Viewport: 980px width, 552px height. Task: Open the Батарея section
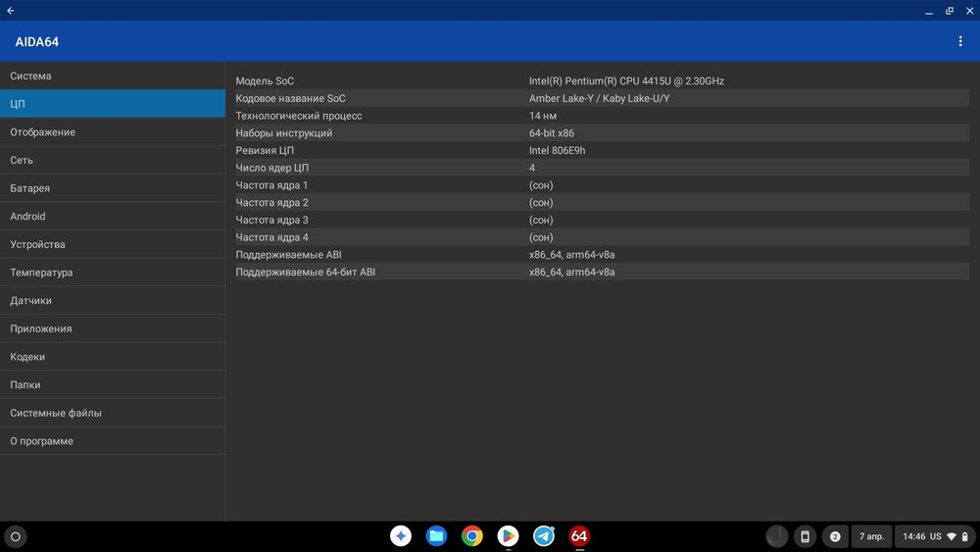coord(113,188)
